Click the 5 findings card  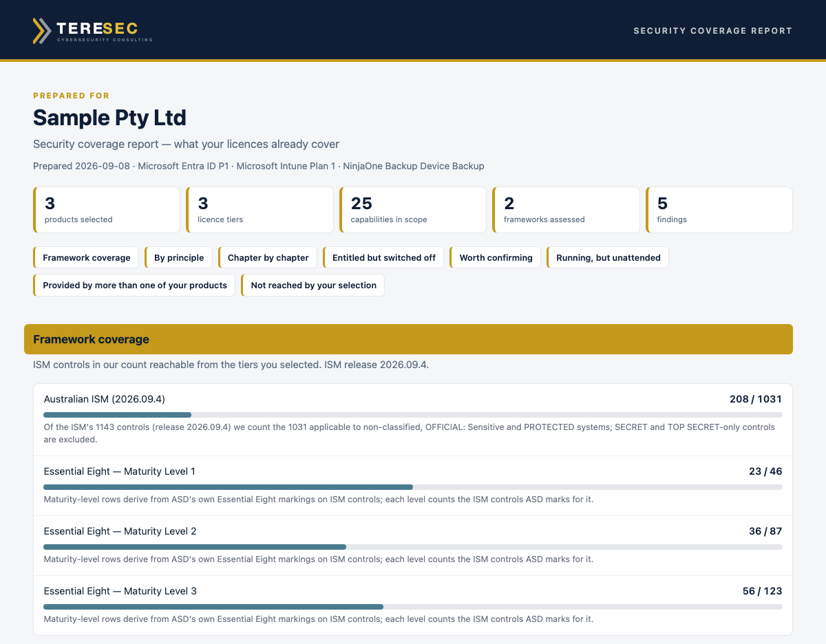[719, 210]
